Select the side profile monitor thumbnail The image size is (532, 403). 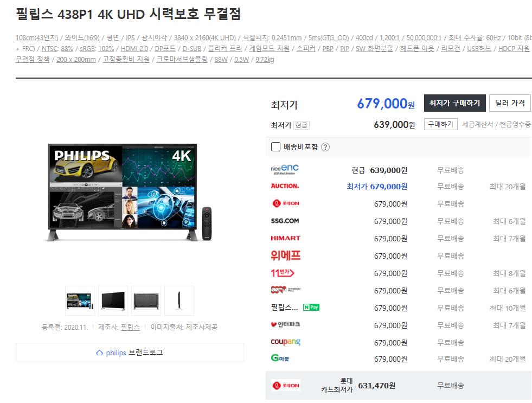coord(179,300)
